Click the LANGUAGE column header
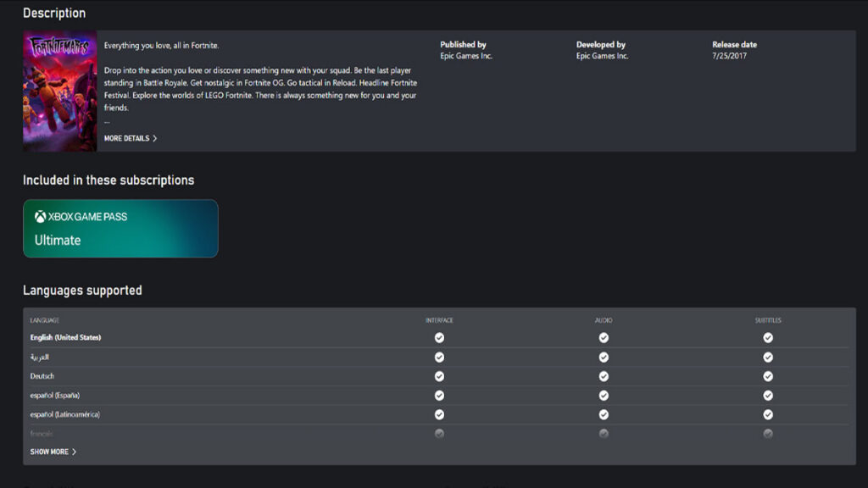The image size is (868, 488). pos(44,320)
